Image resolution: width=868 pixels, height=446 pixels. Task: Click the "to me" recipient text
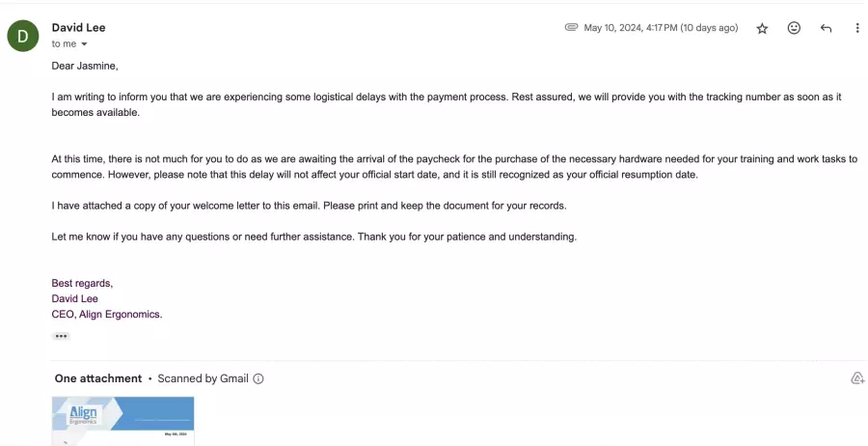(x=64, y=44)
